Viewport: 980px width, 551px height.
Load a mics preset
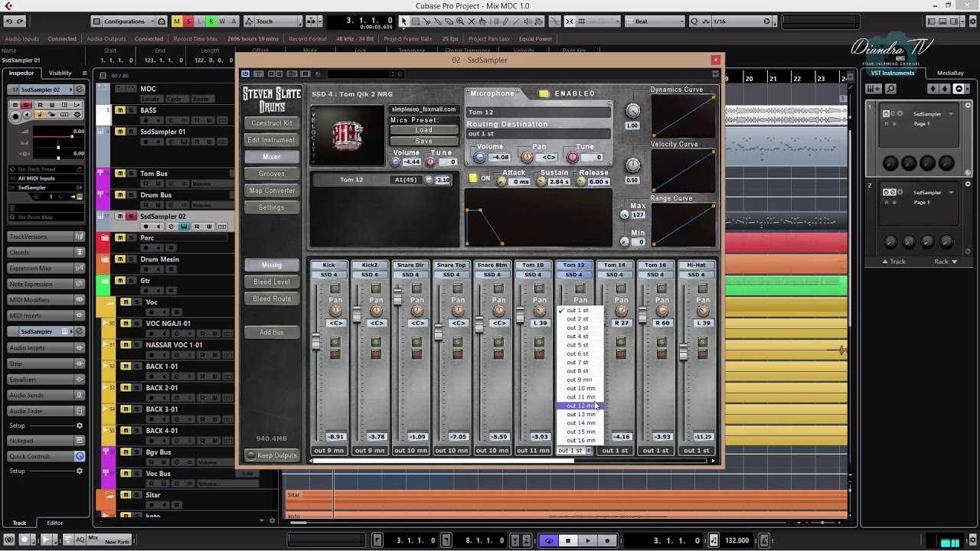pos(423,130)
